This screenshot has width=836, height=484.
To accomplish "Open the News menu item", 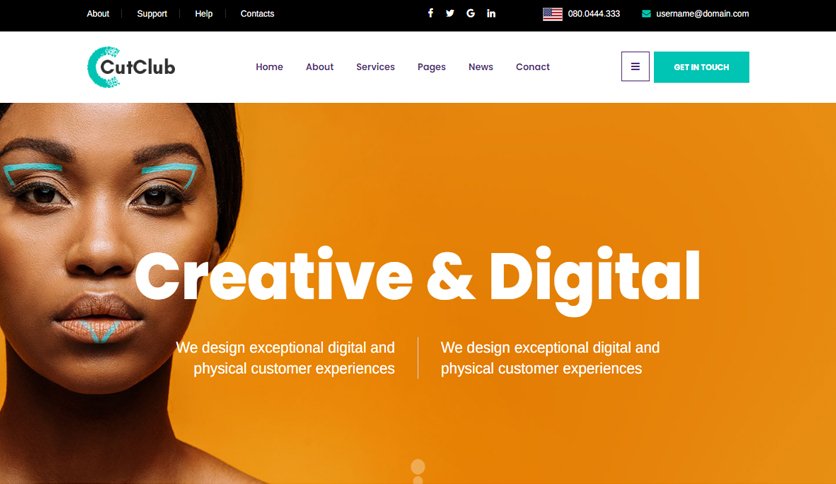I will tap(480, 67).
